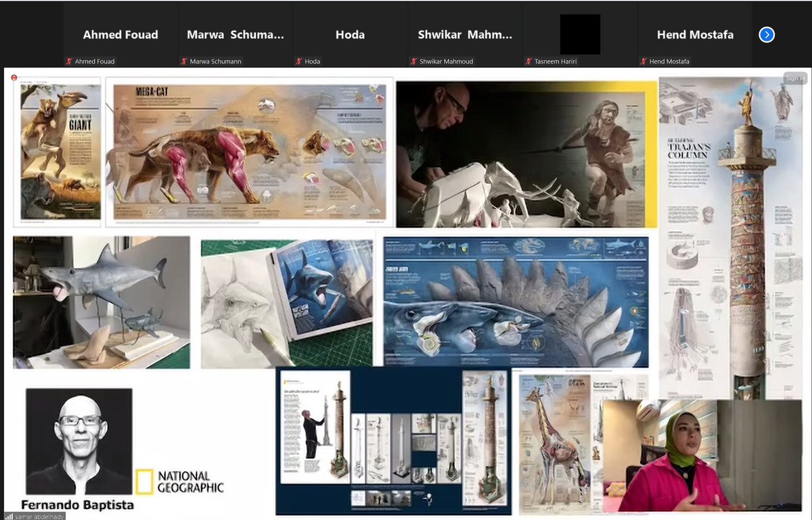Click small "Marwa Schumann" name label
812x520 pixels.
[215, 62]
